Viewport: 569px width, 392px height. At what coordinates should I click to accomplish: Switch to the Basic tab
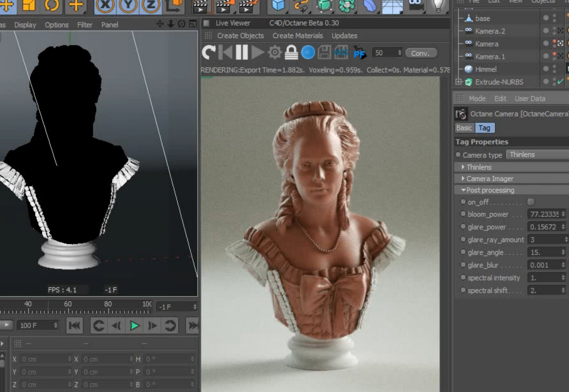[x=464, y=128]
